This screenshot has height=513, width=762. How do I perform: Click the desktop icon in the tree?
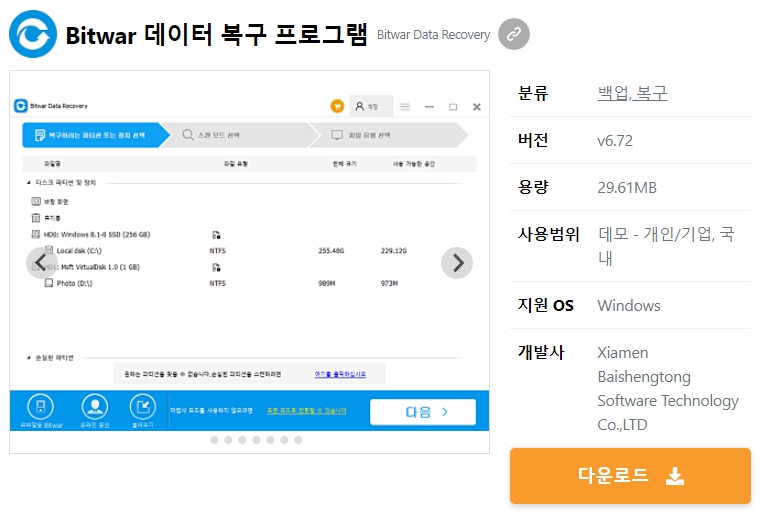coord(36,201)
